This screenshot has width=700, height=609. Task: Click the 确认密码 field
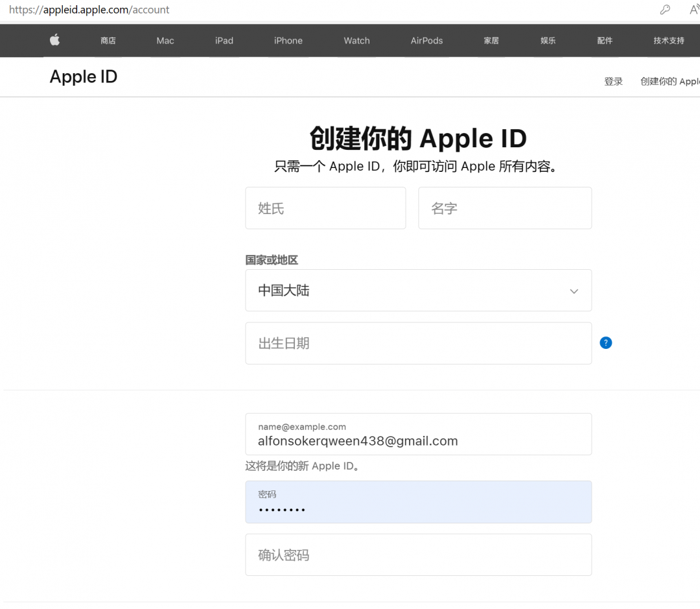coord(418,555)
